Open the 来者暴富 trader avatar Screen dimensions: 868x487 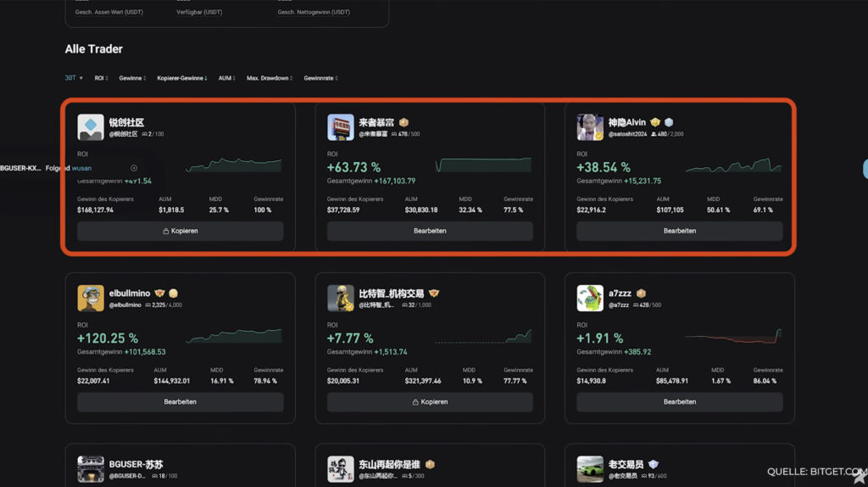coord(341,127)
